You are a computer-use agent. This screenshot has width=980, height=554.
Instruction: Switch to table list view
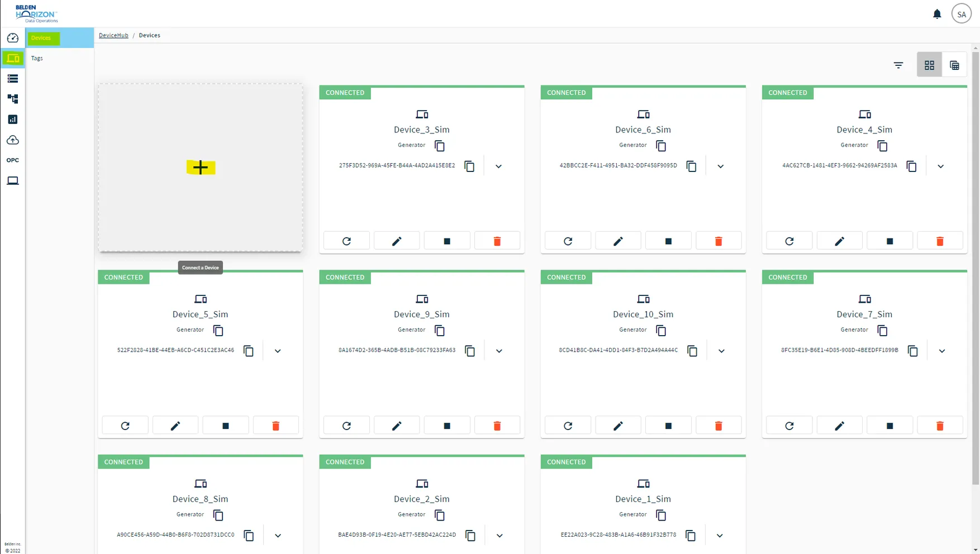point(954,65)
